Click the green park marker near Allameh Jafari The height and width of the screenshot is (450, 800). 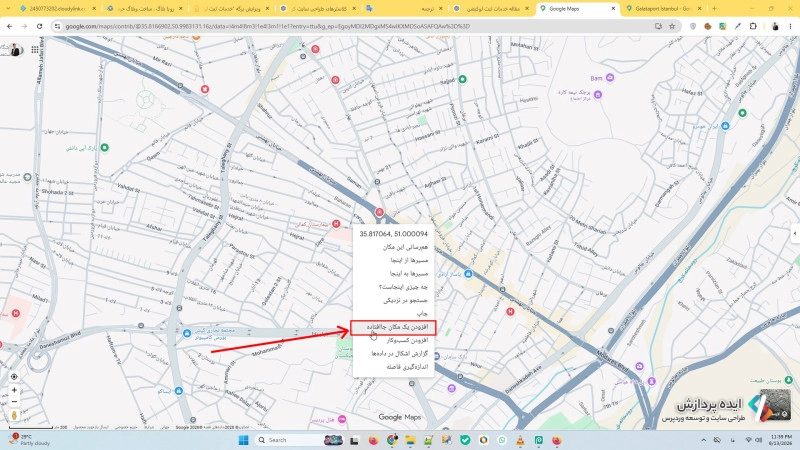pos(105,147)
